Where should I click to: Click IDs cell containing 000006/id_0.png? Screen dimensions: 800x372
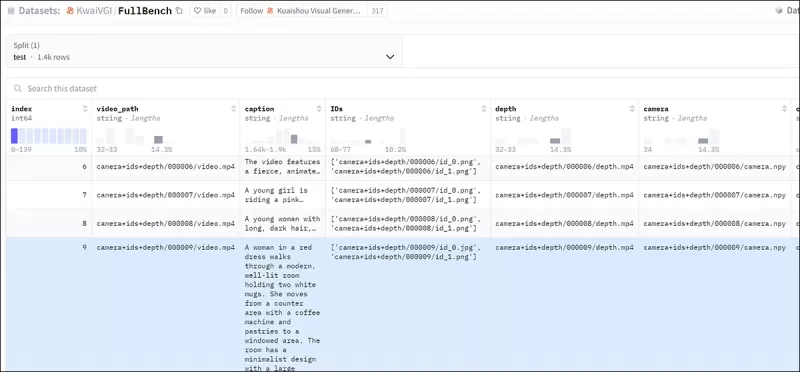point(408,167)
